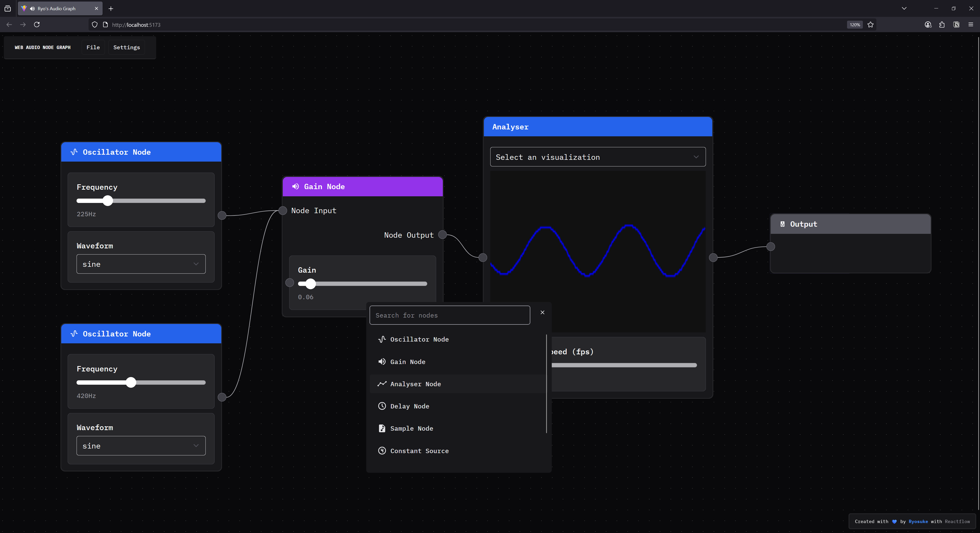
Task: Click the Gain slider thumb at 0.06
Action: click(310, 283)
